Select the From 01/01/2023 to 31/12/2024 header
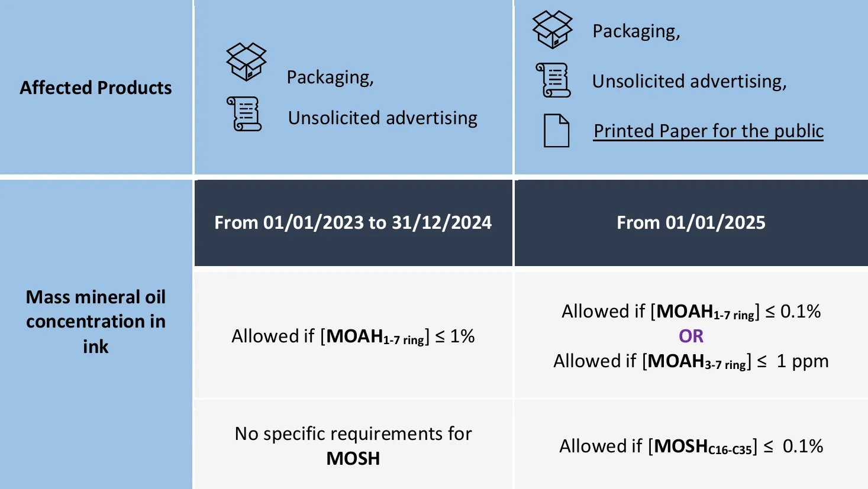 pos(353,222)
